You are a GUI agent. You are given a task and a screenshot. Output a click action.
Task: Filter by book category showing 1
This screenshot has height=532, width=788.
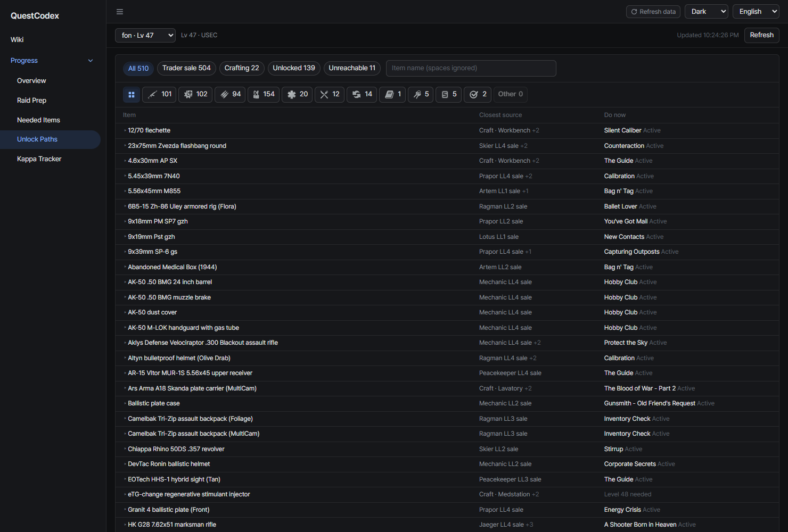392,95
